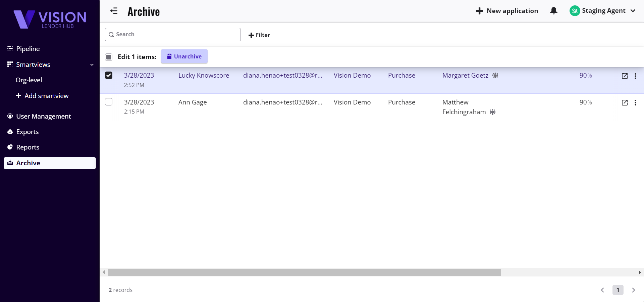Expand the Staging Agent account dropdown
The height and width of the screenshot is (302, 644).
pos(633,11)
